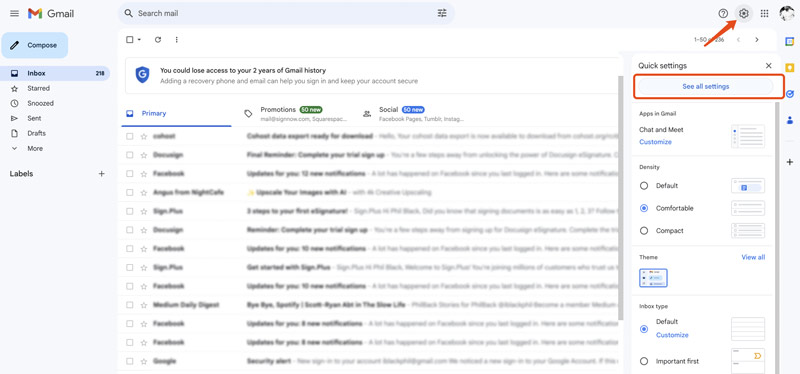
Task: Star the cohost email
Action: tap(144, 136)
